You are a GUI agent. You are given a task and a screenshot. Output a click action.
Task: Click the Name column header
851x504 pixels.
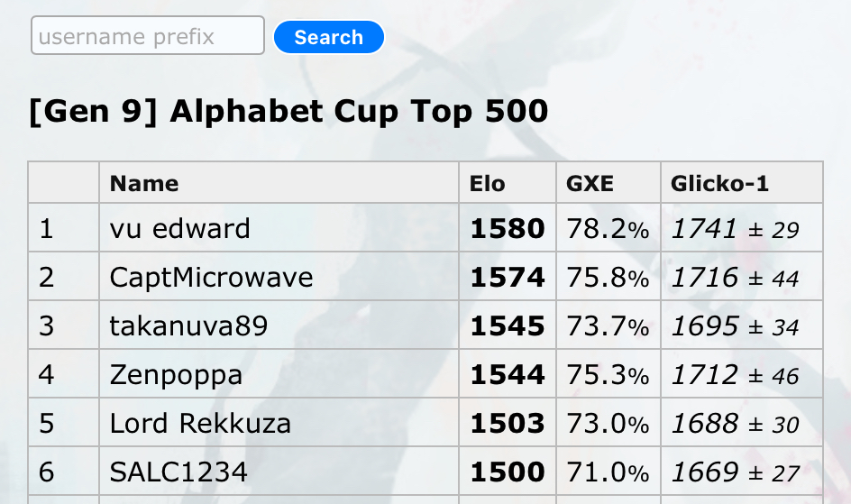coord(144,183)
